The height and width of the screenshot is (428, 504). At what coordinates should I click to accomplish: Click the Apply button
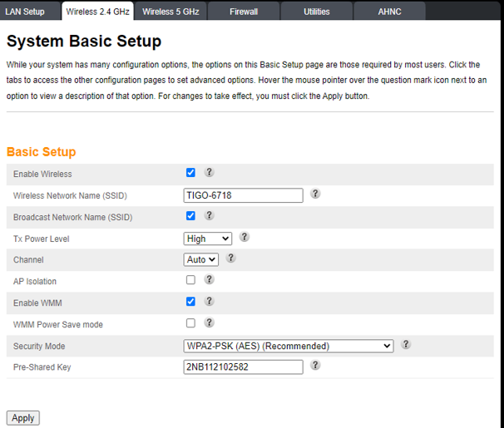(x=23, y=418)
